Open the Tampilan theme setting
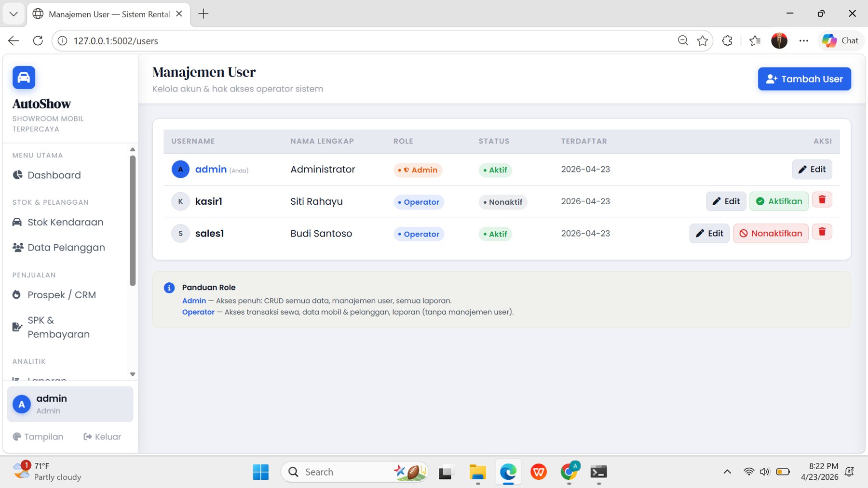The width and height of the screenshot is (868, 488). 38,436
